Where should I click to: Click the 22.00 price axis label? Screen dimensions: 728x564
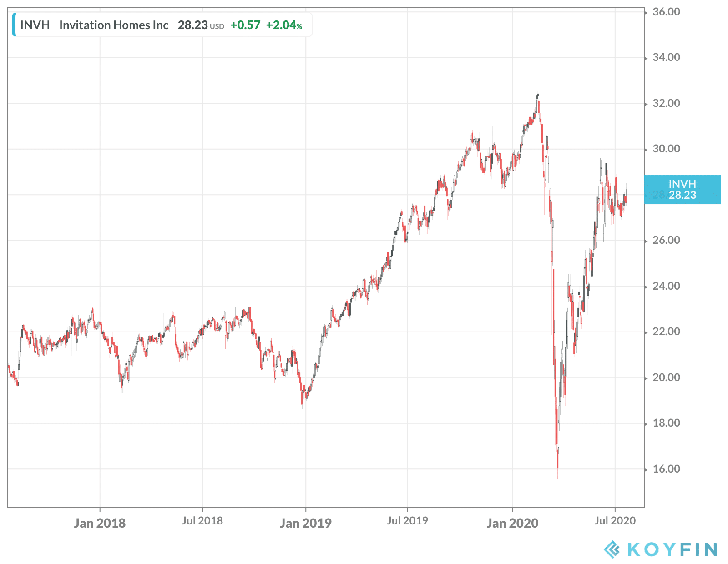coord(666,332)
